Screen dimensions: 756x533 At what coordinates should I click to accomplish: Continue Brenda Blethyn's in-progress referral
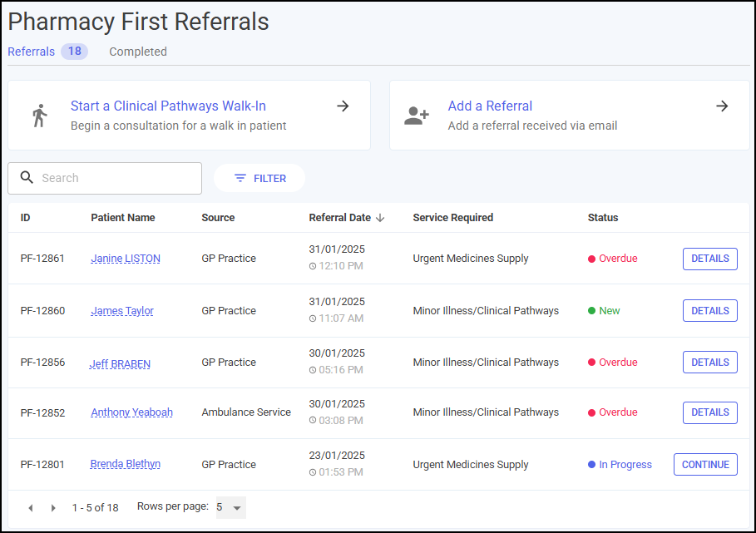[x=705, y=465]
